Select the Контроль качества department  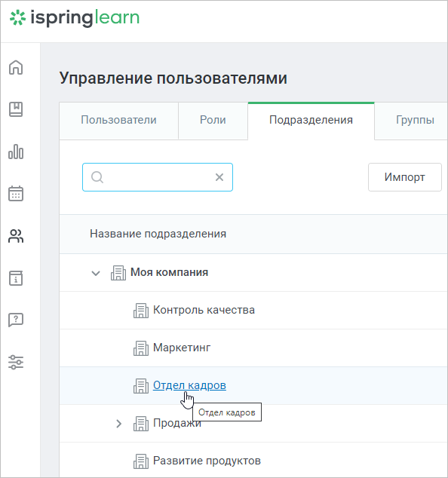pyautogui.click(x=204, y=310)
